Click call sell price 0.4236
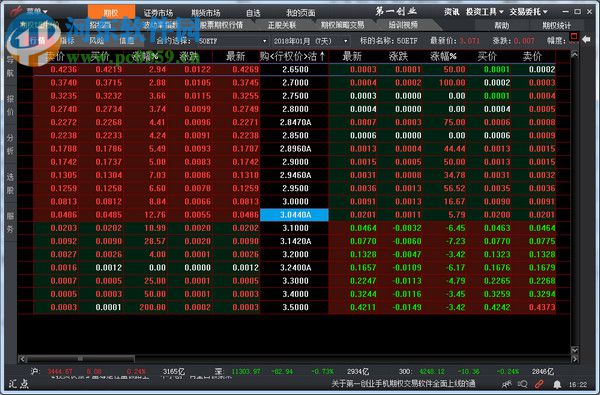Viewport: 600px width, 395px height. click(64, 70)
